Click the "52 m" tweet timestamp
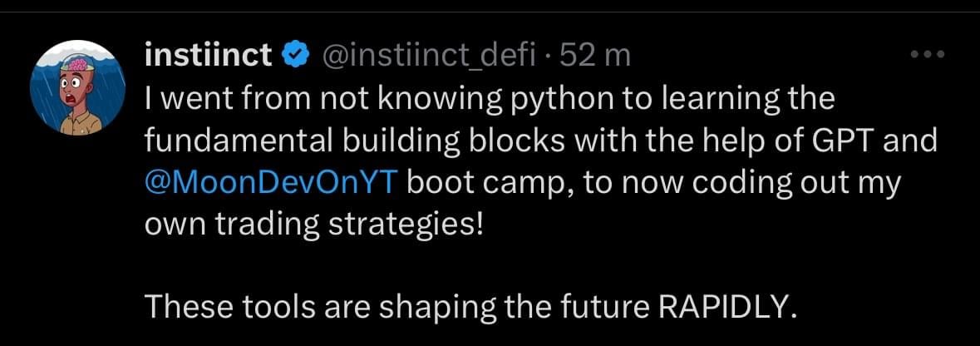980x346 pixels. [596, 56]
